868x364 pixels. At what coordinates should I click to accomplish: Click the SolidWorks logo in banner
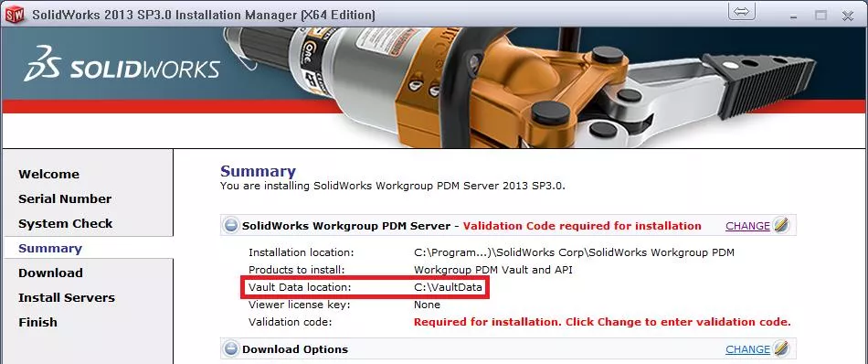[x=122, y=65]
